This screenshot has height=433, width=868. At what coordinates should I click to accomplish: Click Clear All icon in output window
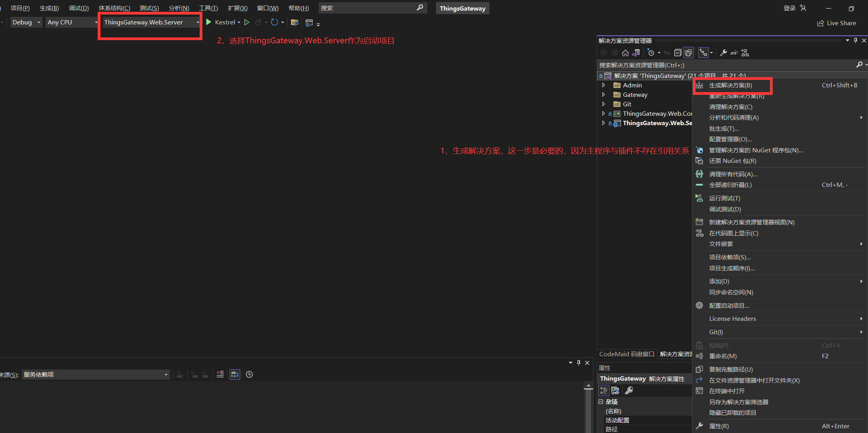[220, 374]
